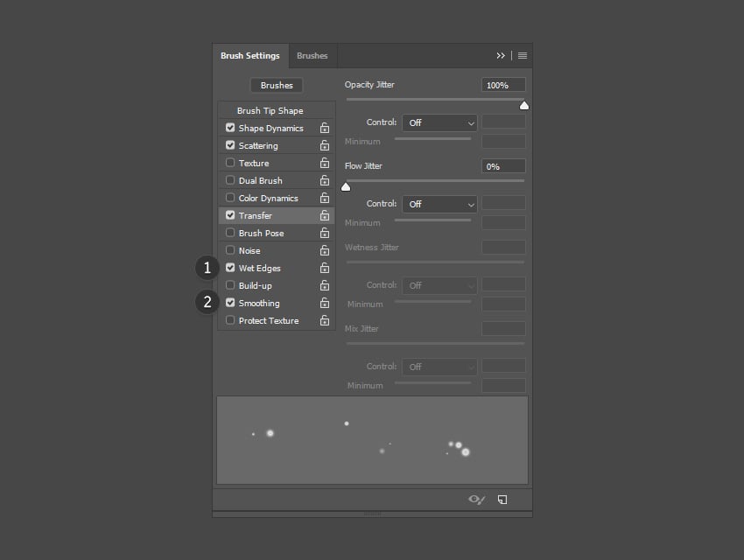
Task: Open the Opacity Jitter Control dropdown
Action: coord(439,122)
